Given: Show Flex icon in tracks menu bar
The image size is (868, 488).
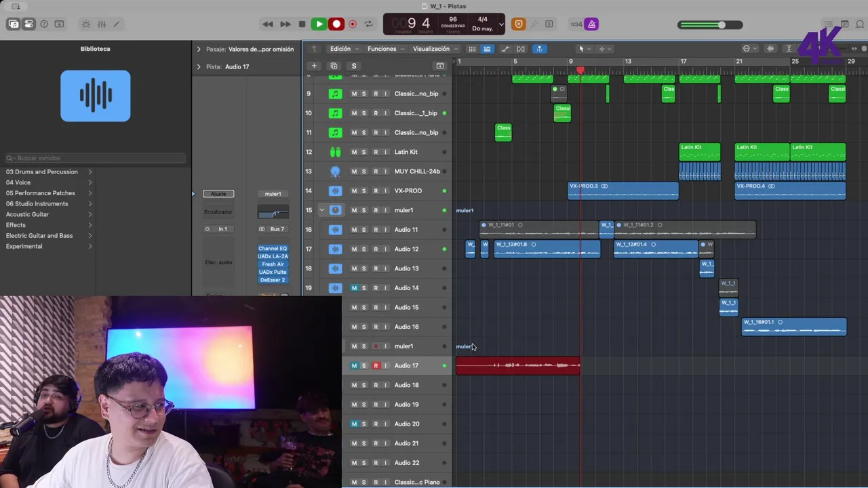Looking at the screenshot, I should [521, 49].
